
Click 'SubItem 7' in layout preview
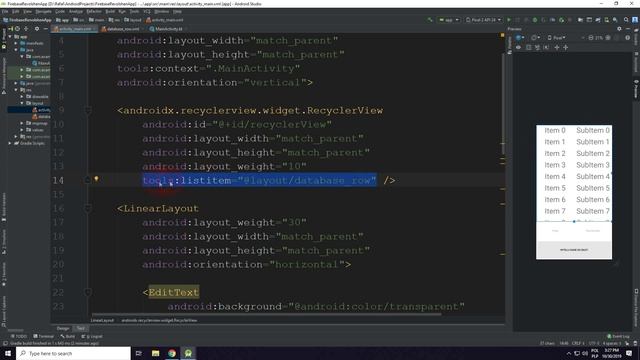click(593, 211)
